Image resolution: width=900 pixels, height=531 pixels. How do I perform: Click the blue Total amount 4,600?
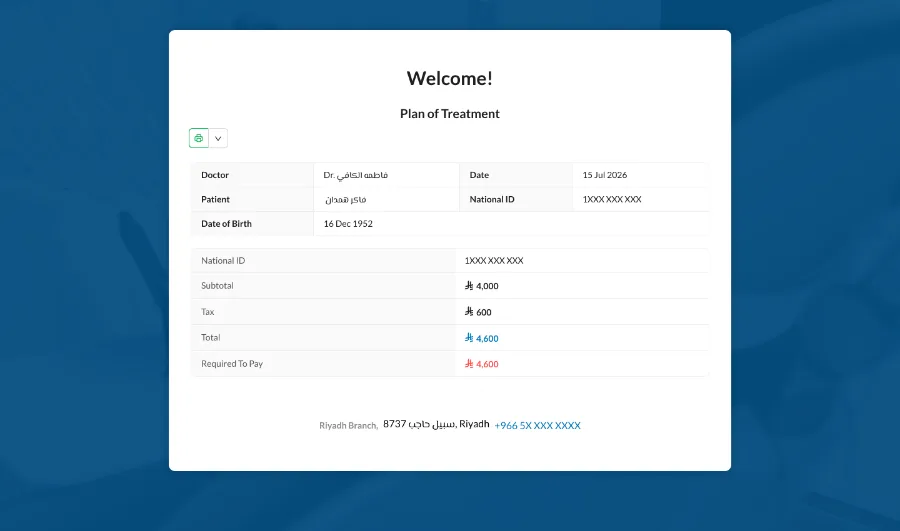coord(487,339)
